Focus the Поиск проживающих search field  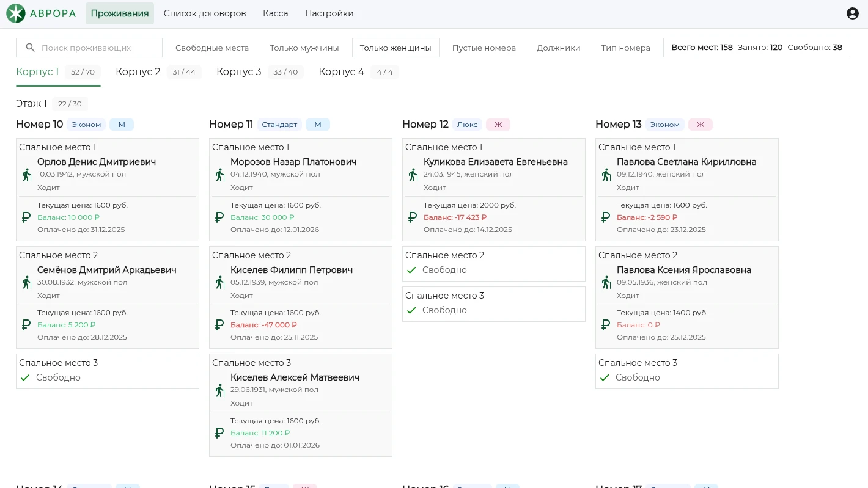pyautogui.click(x=98, y=48)
